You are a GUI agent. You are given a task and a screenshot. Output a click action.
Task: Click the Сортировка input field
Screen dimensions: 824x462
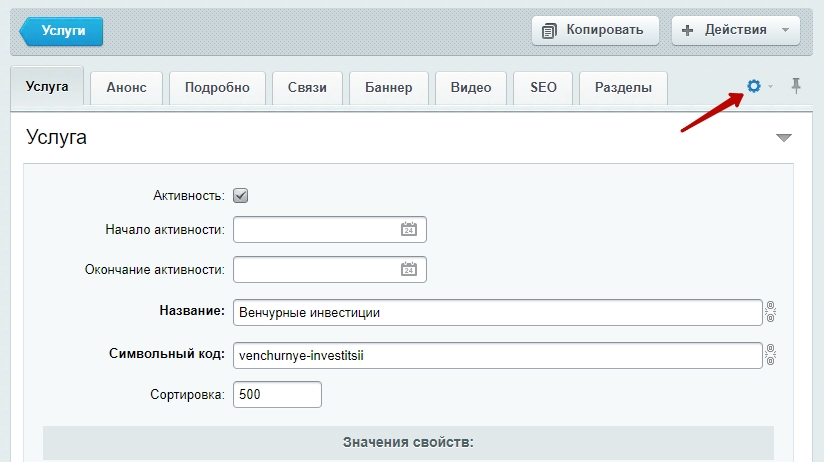click(277, 395)
